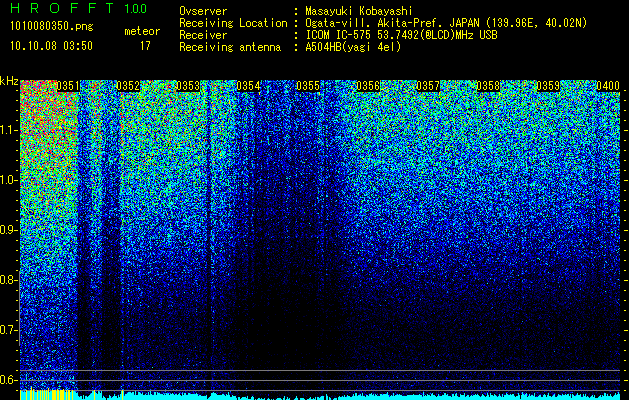Click the 0357 time marker

point(428,86)
